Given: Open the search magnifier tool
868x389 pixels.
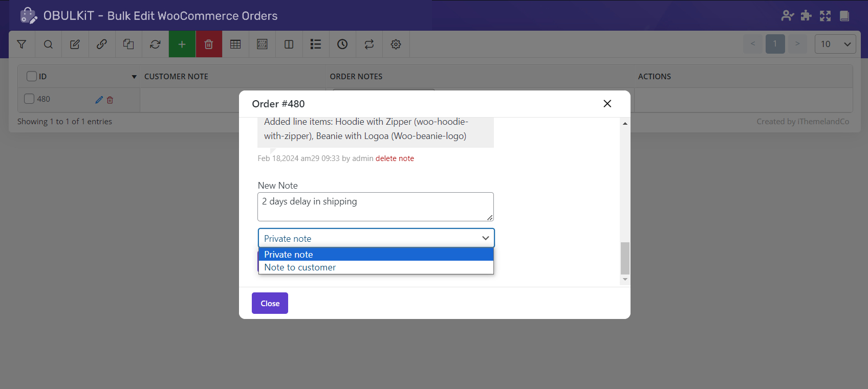Looking at the screenshot, I should pyautogui.click(x=48, y=44).
